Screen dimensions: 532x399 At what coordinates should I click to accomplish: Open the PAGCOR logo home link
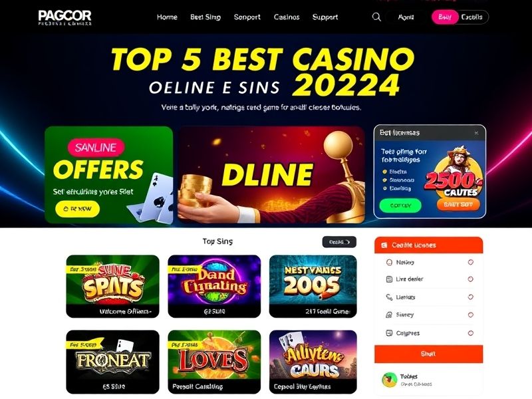[65, 18]
